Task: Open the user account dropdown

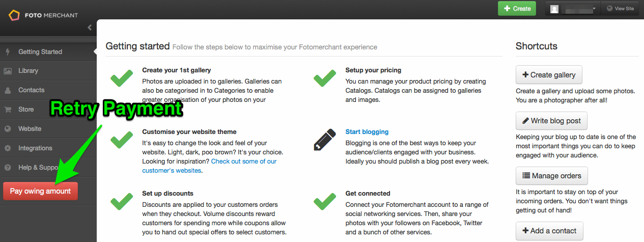Action: (x=573, y=9)
